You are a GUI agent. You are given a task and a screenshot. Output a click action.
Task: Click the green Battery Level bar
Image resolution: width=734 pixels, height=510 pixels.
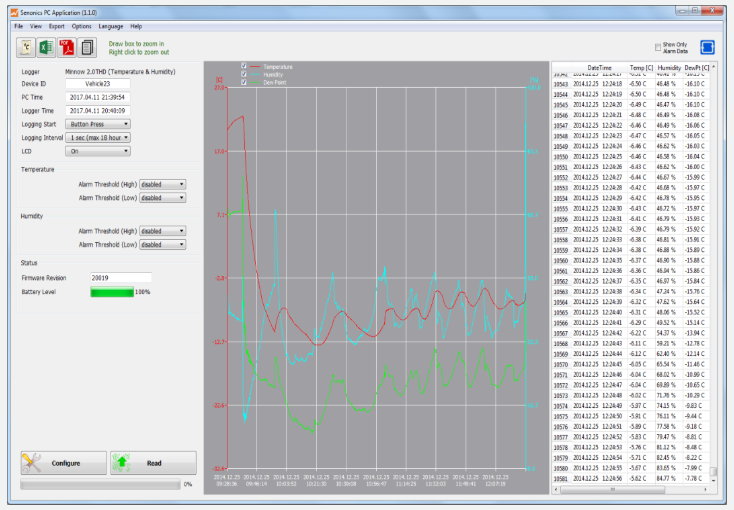112,292
